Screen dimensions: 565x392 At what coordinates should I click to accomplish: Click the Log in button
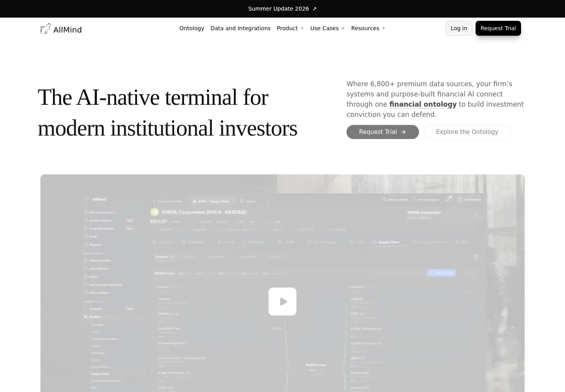pyautogui.click(x=459, y=28)
